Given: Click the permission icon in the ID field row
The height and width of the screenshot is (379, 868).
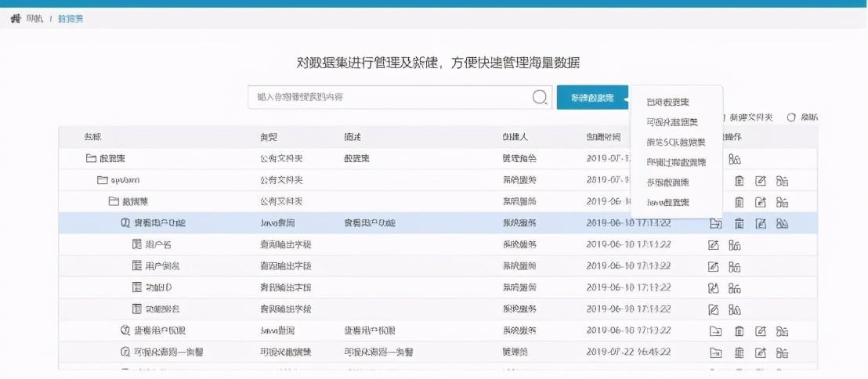Looking at the screenshot, I should [735, 288].
